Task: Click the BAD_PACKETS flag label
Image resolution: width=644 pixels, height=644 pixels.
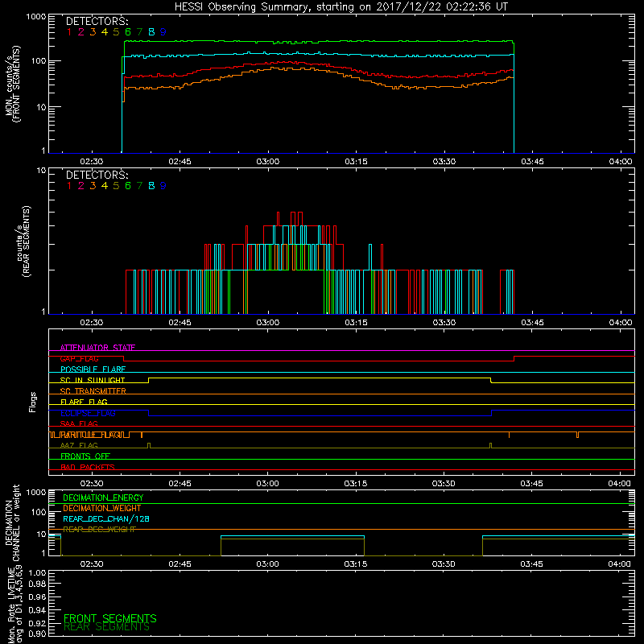Action: pyautogui.click(x=88, y=467)
